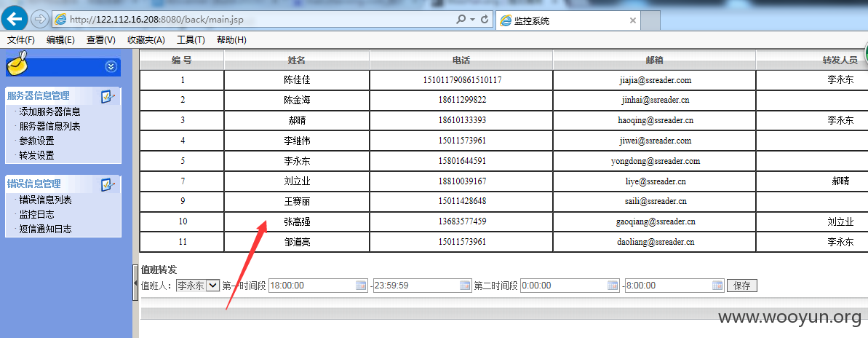Open the address bar dropdown arrow
This screenshot has height=338, width=868.
472,20
